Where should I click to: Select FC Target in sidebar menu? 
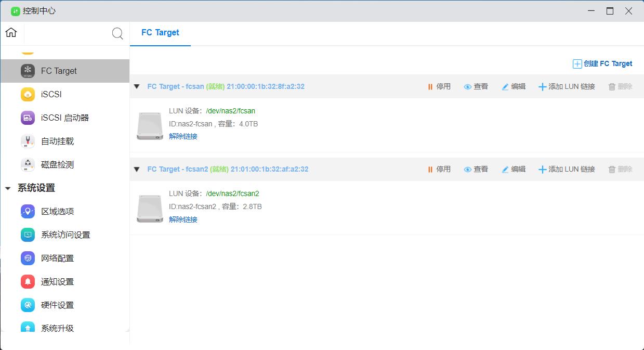tap(59, 71)
